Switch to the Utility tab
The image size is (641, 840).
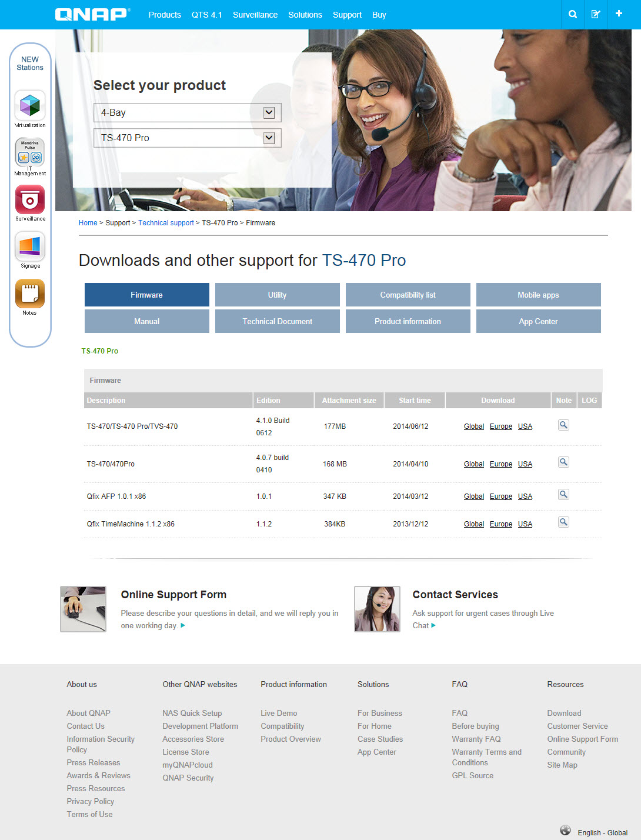(x=278, y=295)
